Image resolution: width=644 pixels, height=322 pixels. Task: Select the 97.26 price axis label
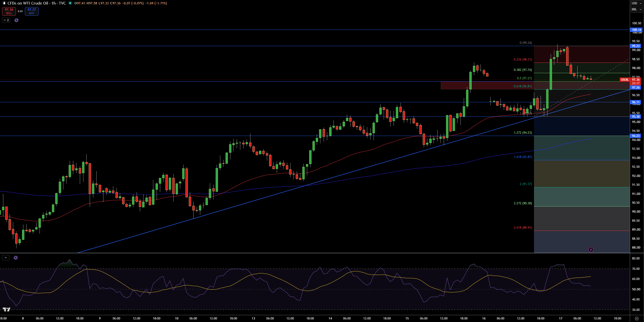coord(636,88)
